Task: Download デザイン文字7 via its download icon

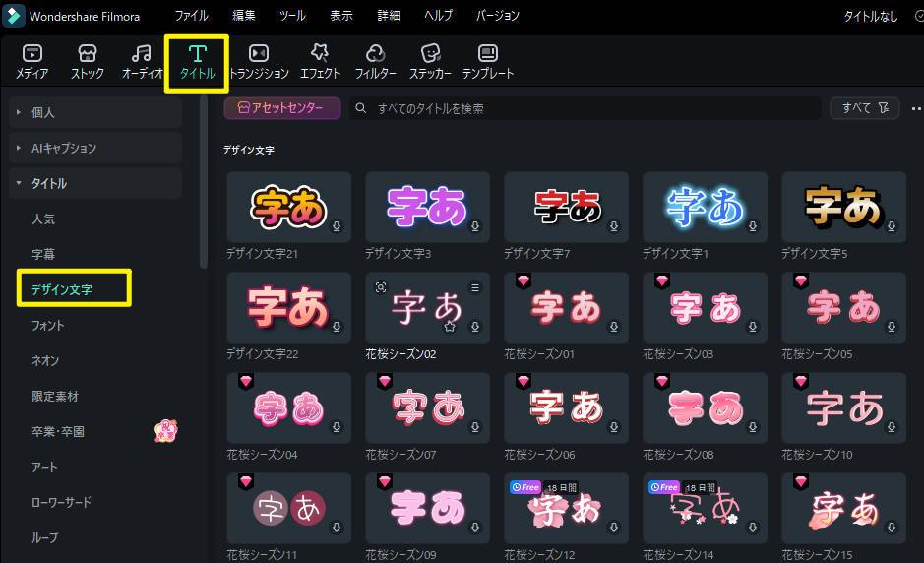Action: click(614, 226)
